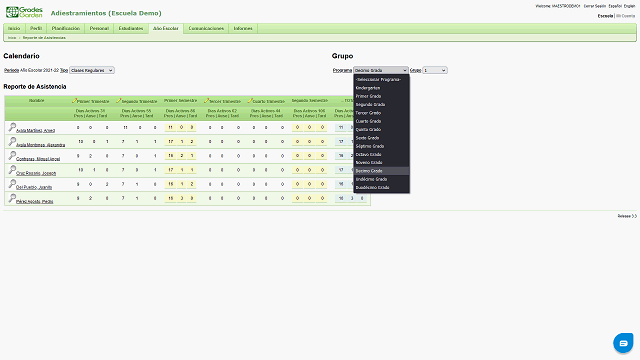View details icon for Cruz Rosario row

click(x=12, y=170)
